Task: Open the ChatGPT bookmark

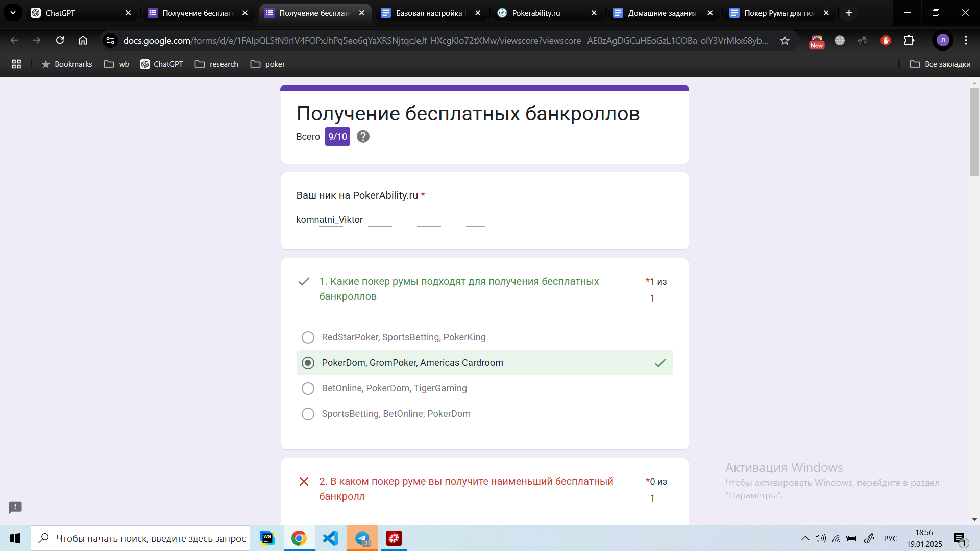Action: tap(161, 64)
